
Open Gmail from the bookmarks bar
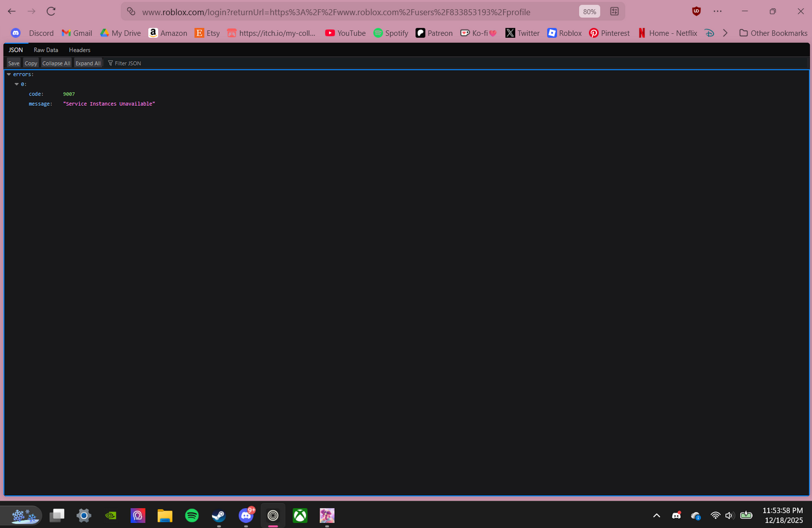point(76,33)
